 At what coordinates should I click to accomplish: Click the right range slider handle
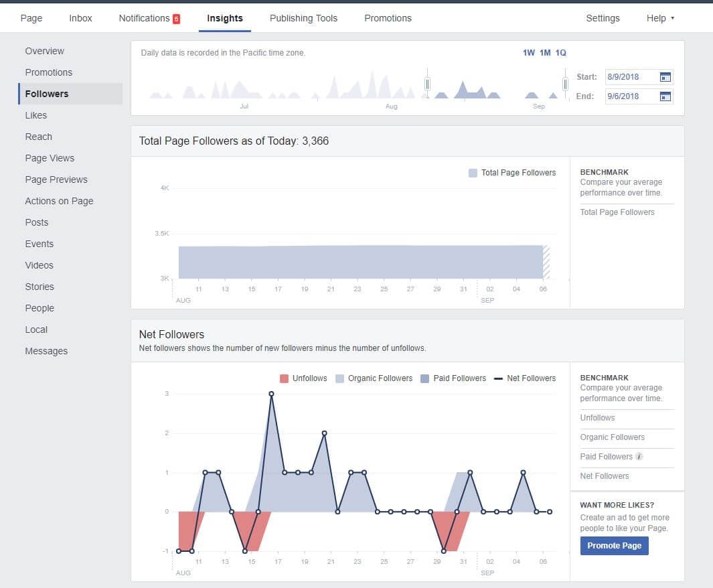coord(565,84)
